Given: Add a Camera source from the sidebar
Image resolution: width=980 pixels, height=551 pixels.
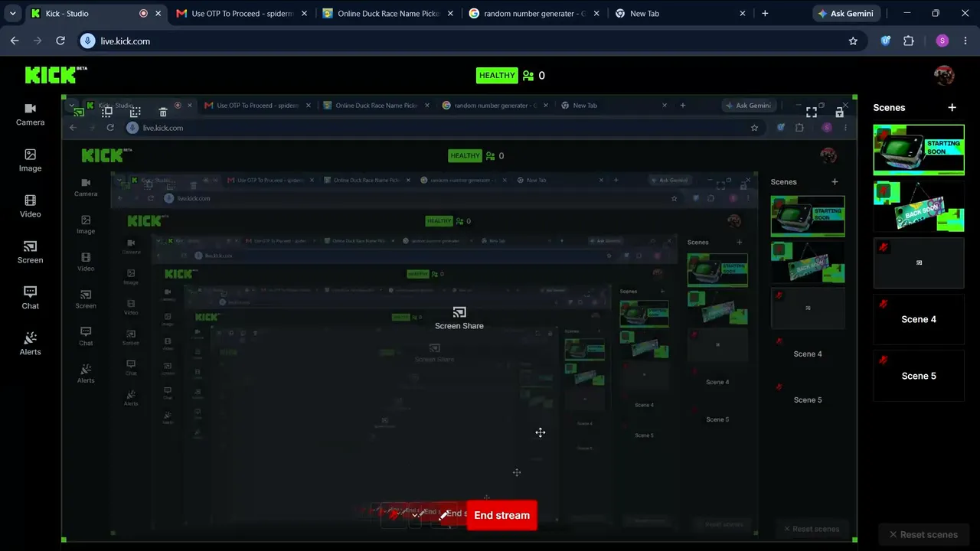Looking at the screenshot, I should click(x=31, y=114).
